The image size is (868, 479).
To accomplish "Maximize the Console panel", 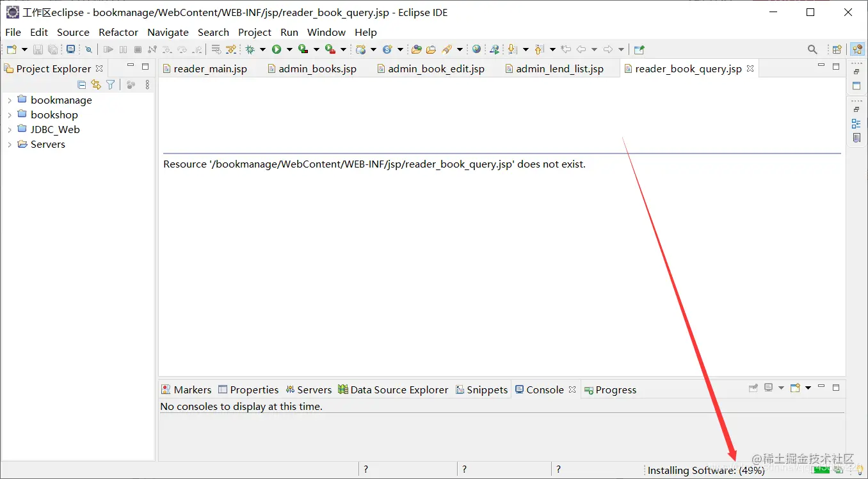I will 836,387.
